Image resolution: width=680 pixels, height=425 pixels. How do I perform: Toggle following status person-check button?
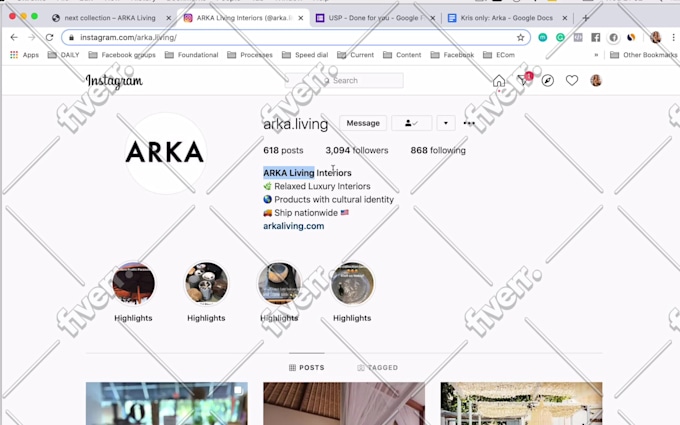[412, 123]
